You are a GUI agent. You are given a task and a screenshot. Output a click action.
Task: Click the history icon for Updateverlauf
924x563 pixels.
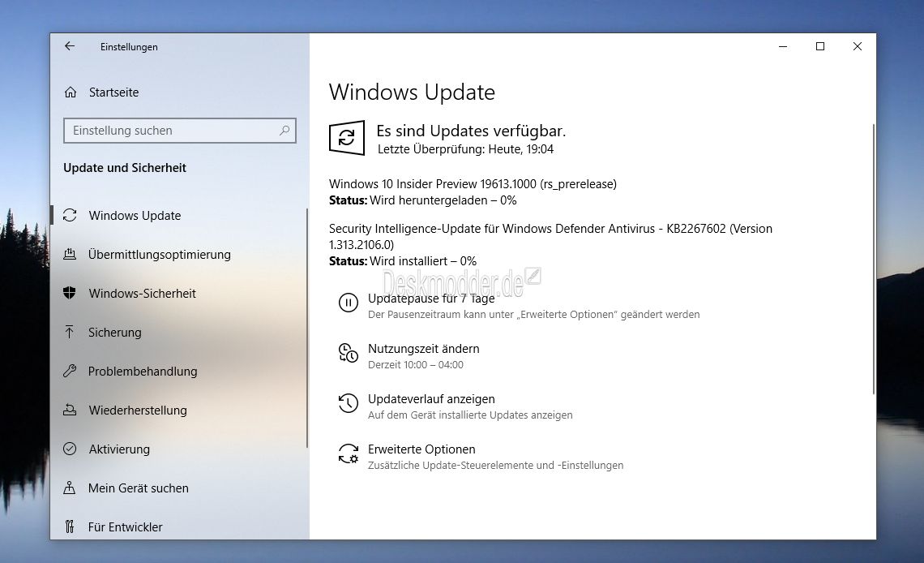point(349,403)
